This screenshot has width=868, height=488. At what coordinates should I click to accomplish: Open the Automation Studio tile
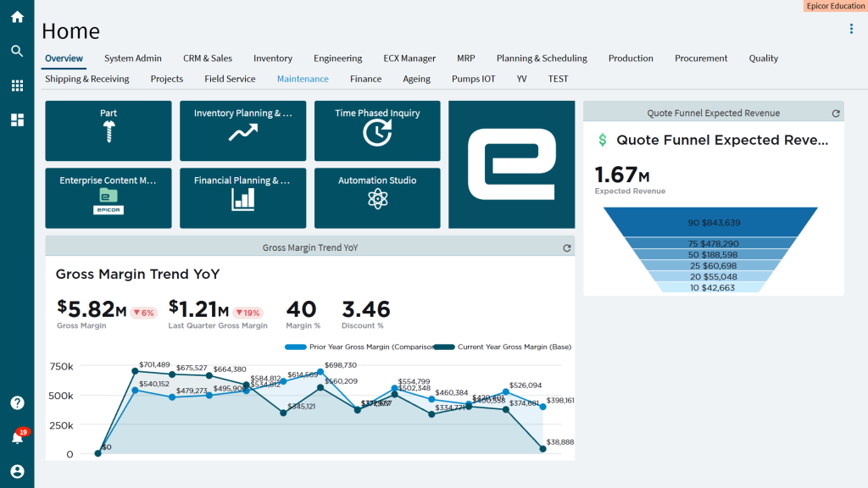[x=377, y=198]
